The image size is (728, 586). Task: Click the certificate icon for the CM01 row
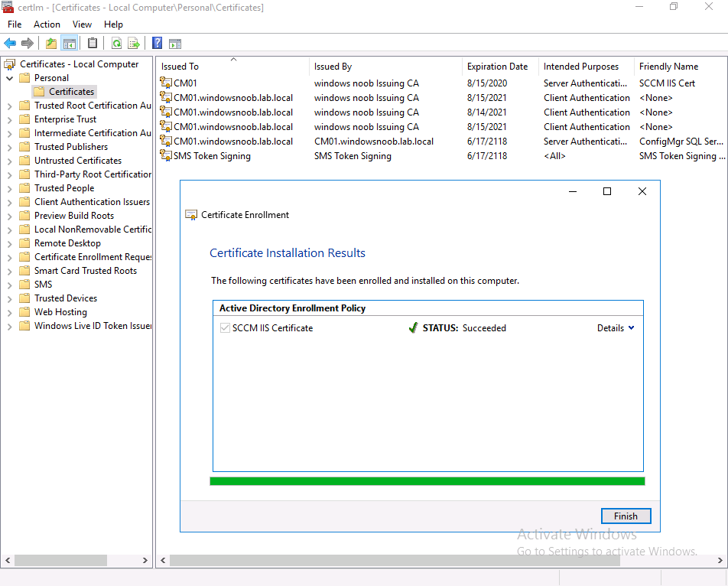[166, 83]
